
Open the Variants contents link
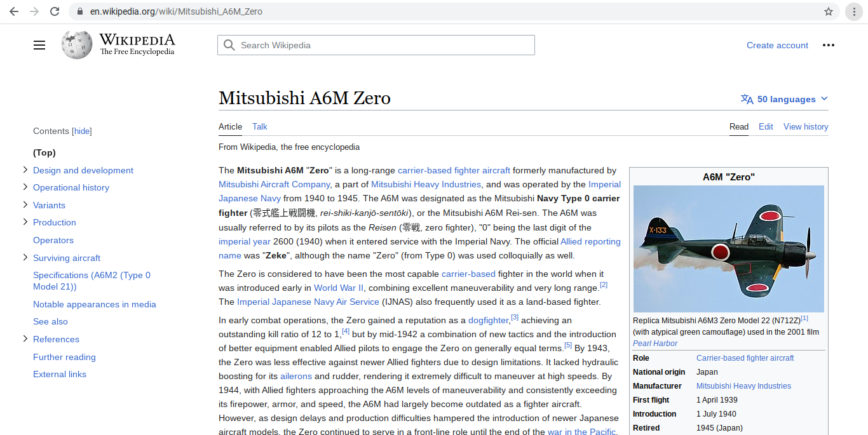(x=49, y=205)
